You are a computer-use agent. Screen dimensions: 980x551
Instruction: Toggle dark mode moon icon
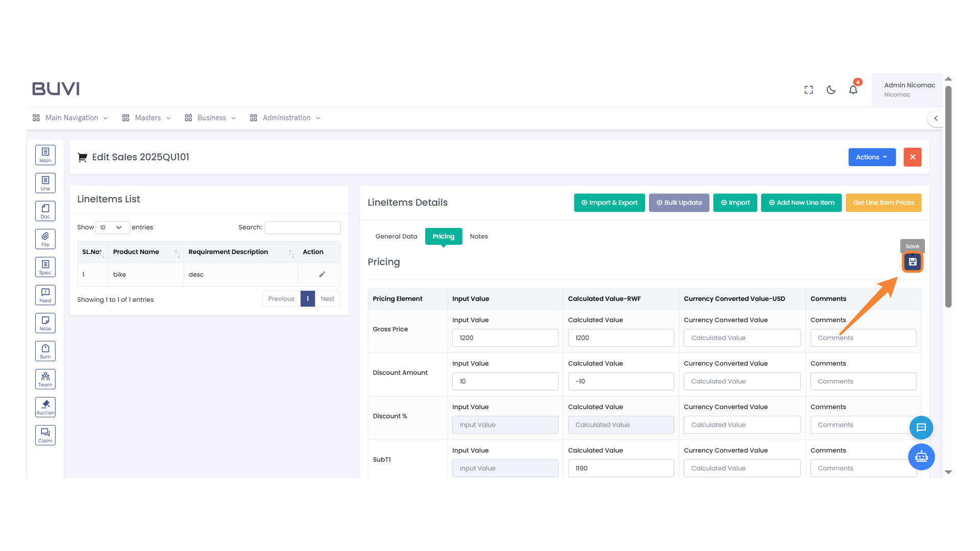pos(831,90)
